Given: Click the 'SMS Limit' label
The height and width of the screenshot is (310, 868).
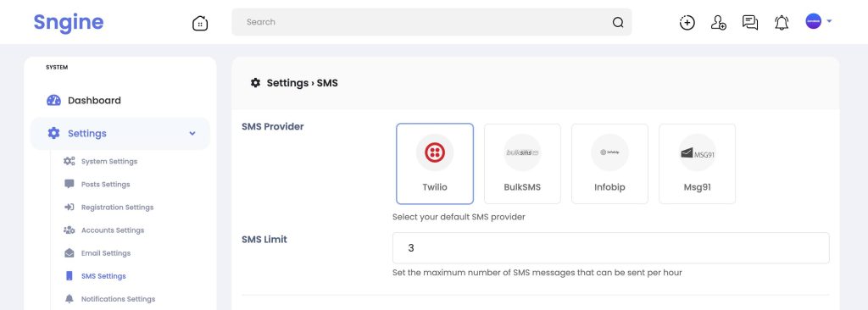Looking at the screenshot, I should [x=264, y=240].
